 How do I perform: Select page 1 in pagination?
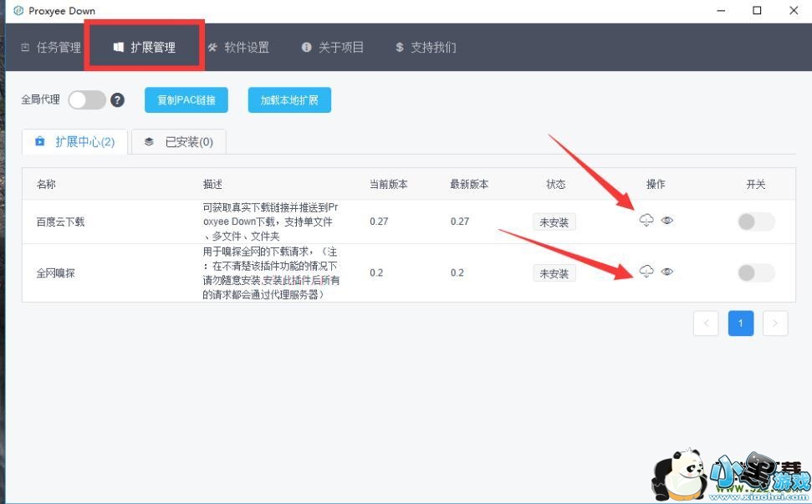pyautogui.click(x=741, y=323)
